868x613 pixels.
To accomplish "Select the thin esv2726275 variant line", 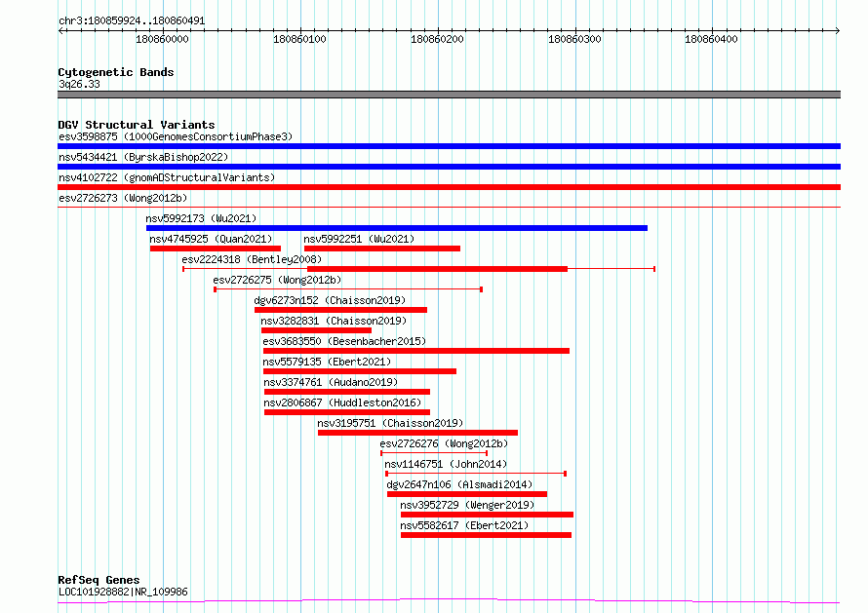I will (348, 289).
